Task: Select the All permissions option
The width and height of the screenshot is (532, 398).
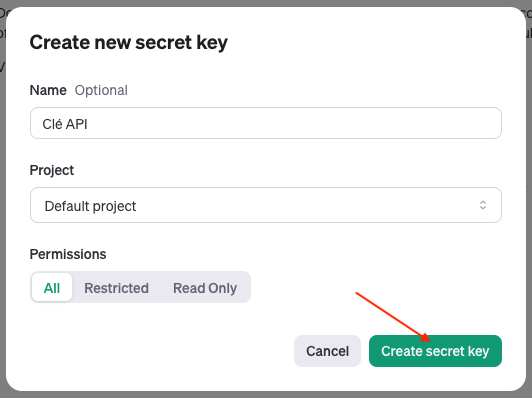Action: click(x=52, y=288)
